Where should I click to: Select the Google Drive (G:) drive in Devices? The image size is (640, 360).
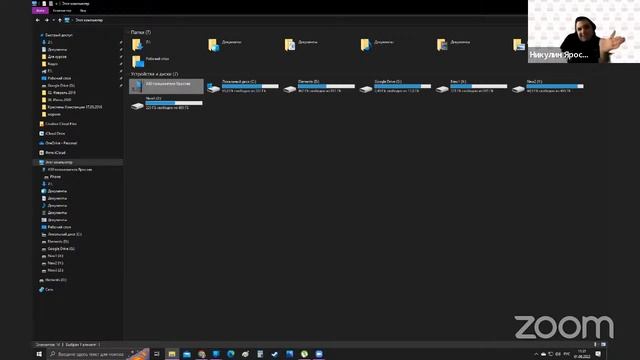point(395,86)
